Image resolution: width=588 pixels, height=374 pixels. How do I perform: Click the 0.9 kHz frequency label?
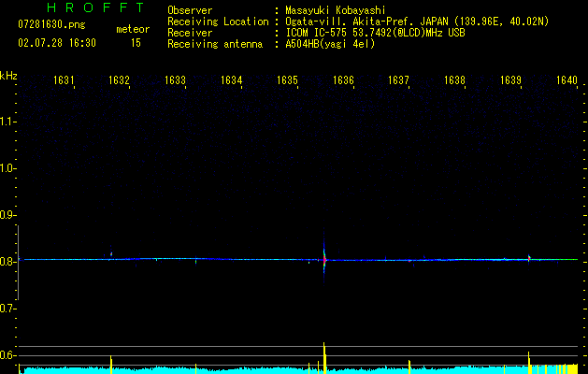7,215
